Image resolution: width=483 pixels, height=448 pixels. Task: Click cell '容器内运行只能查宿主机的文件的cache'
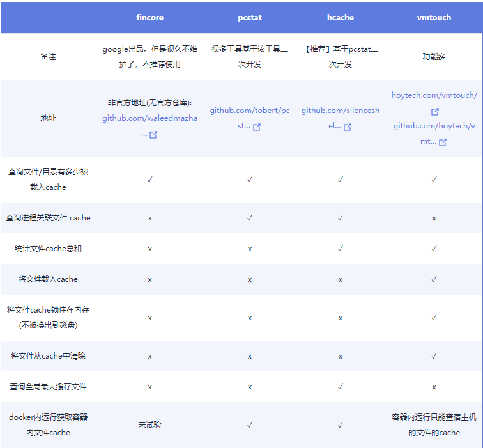pyautogui.click(x=434, y=425)
